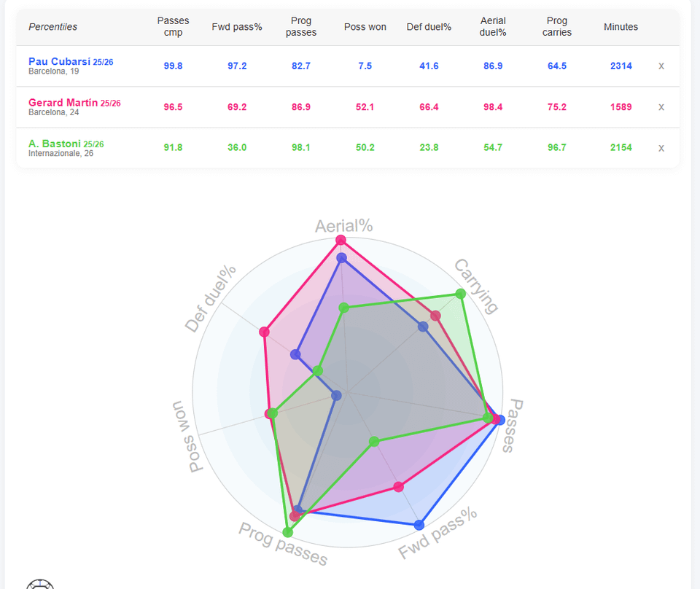Select the A. Bastoni player name
700x589 pixels.
tap(55, 144)
